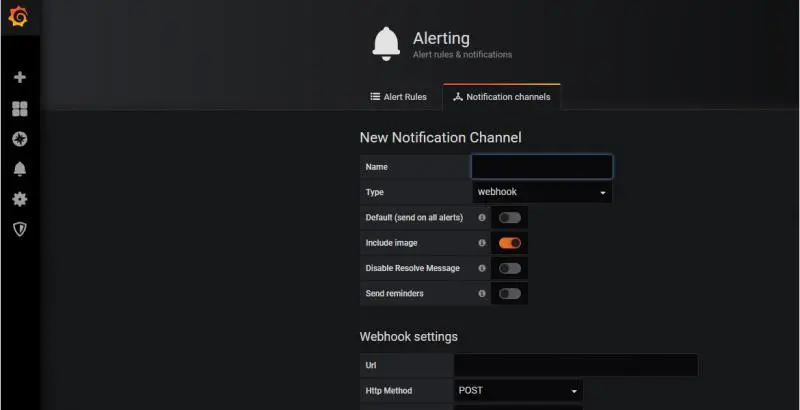Viewport: 800px width, 410px height.
Task: Click the Alert rules & notifications subtitle
Action: coord(462,55)
